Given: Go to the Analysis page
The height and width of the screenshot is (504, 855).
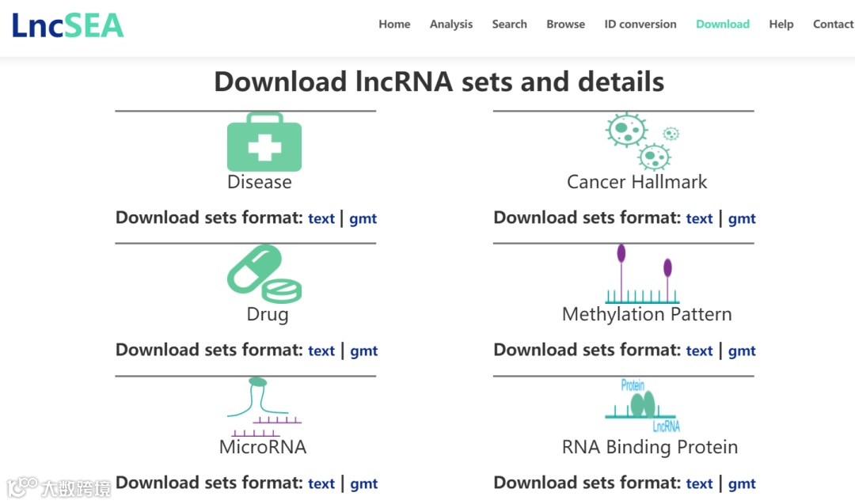Looking at the screenshot, I should click(x=451, y=25).
